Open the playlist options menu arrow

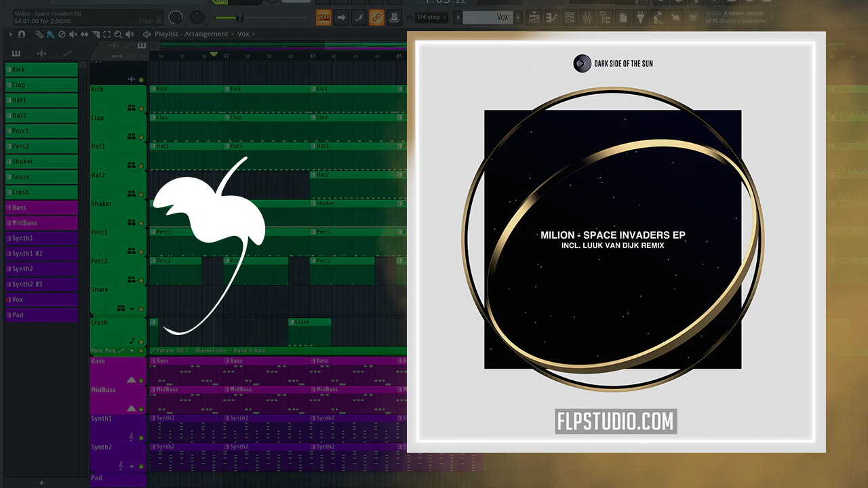coord(11,34)
